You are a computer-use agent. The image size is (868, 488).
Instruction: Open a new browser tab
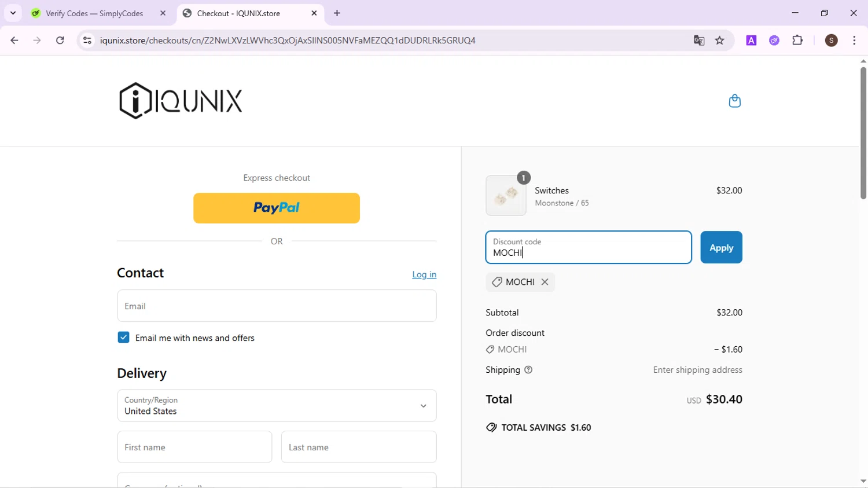click(337, 13)
